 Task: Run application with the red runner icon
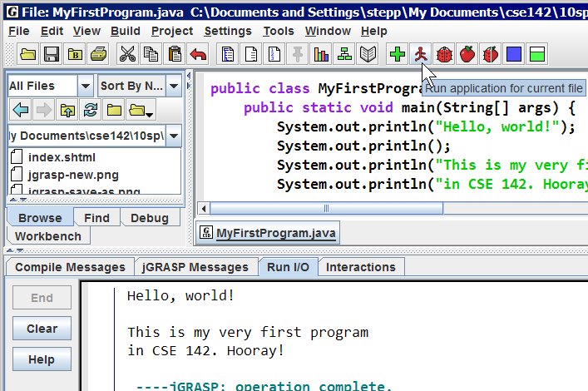click(421, 55)
